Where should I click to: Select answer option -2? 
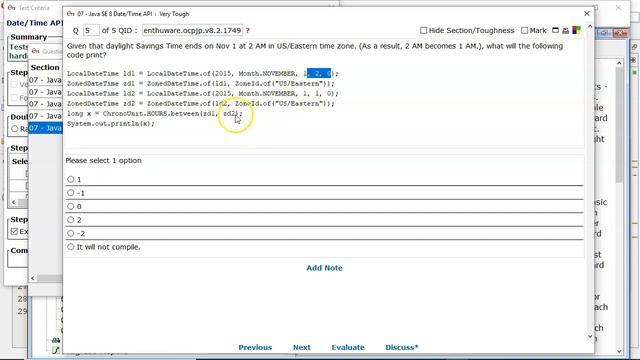click(x=71, y=233)
